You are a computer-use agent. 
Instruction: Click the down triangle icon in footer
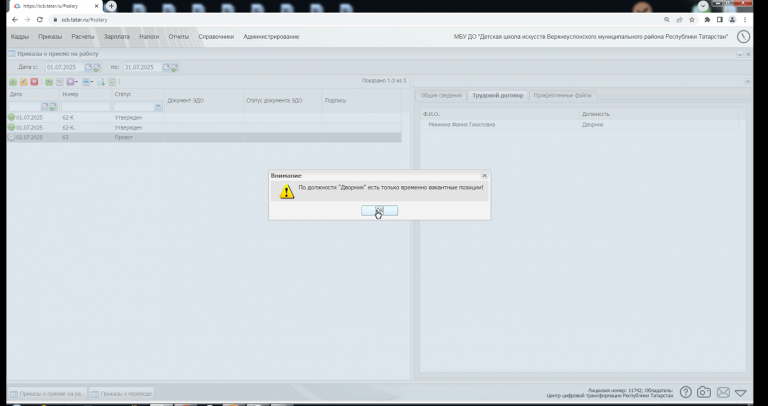pyautogui.click(x=741, y=393)
